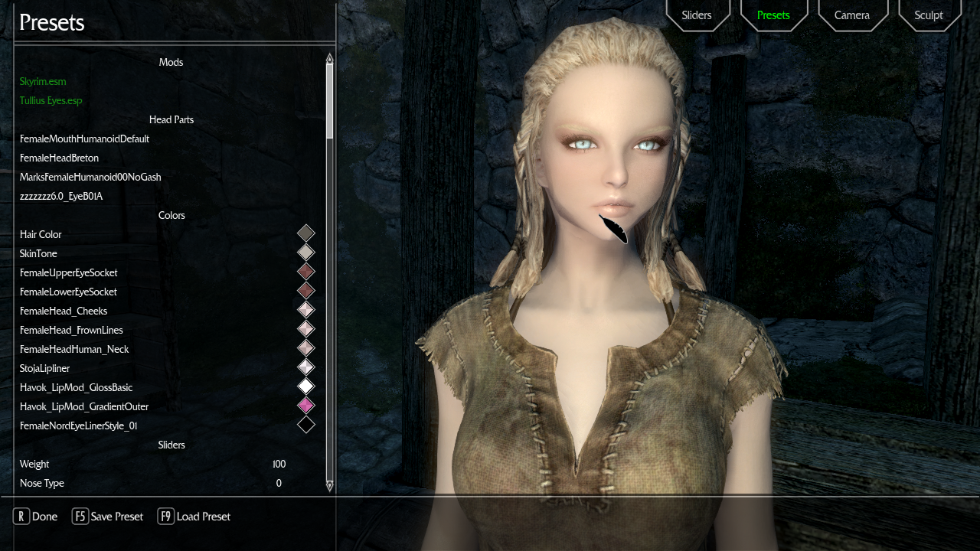Click the Presets panel title

pyautogui.click(x=51, y=23)
